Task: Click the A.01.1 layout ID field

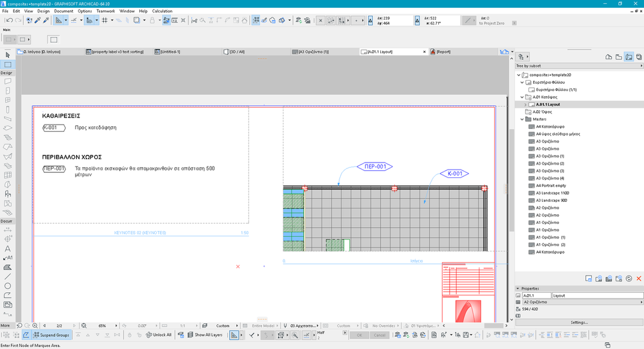Action: pyautogui.click(x=536, y=295)
